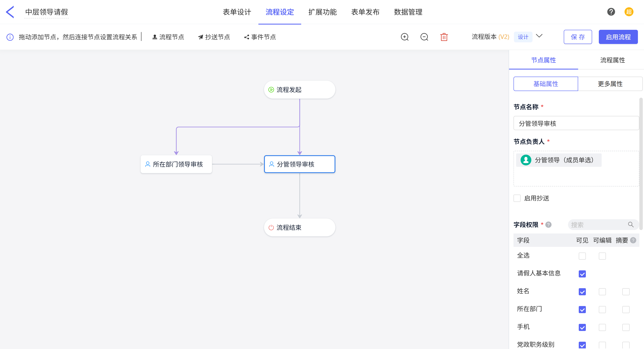Switch to 表单发布 tab
This screenshot has width=644, height=349.
[x=365, y=12]
